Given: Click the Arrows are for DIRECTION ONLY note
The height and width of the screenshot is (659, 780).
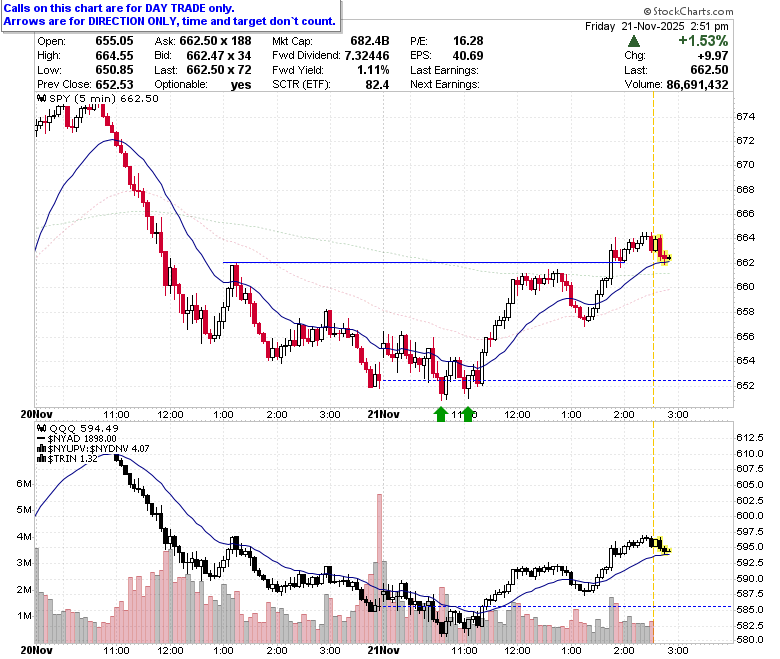Looking at the screenshot, I should click(x=170, y=21).
